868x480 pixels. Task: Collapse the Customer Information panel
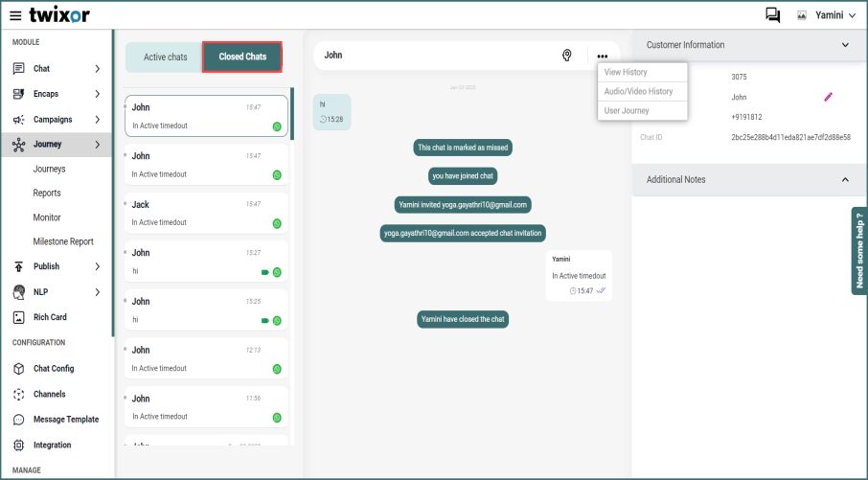(844, 45)
